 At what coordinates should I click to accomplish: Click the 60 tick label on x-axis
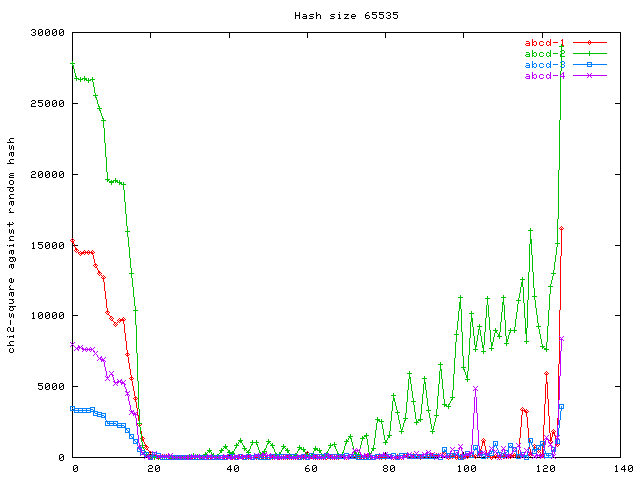[x=311, y=469]
